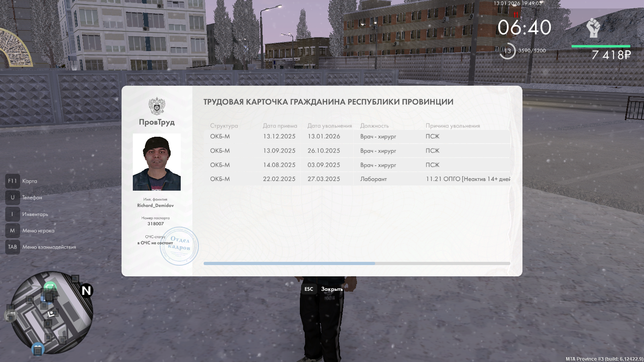
Task: Click the TAB Меню взаимодействия key icon
Action: click(12, 247)
